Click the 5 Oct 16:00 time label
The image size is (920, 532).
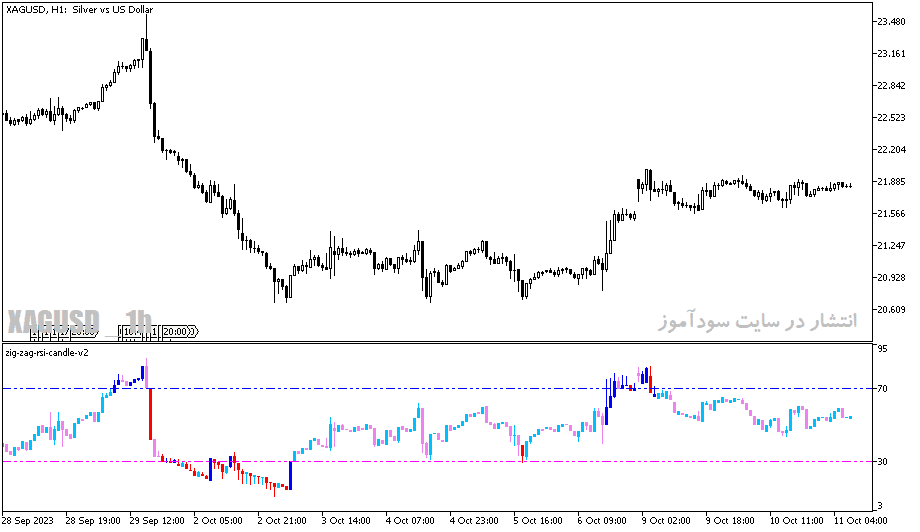click(537, 520)
